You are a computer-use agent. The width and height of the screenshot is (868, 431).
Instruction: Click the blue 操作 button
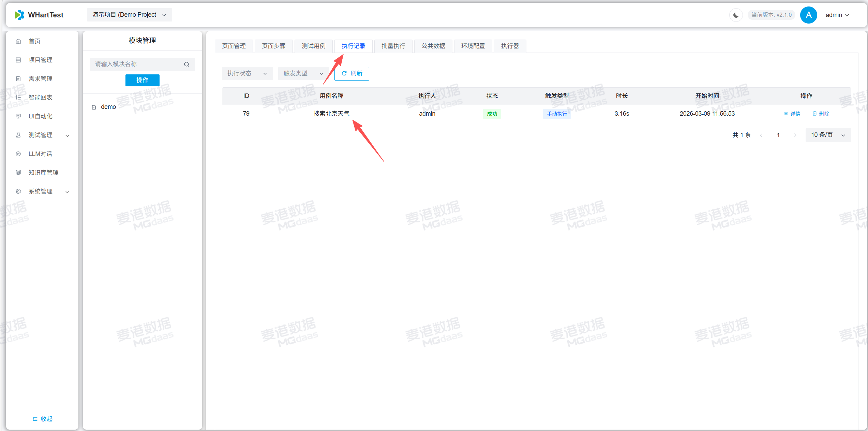tap(142, 80)
